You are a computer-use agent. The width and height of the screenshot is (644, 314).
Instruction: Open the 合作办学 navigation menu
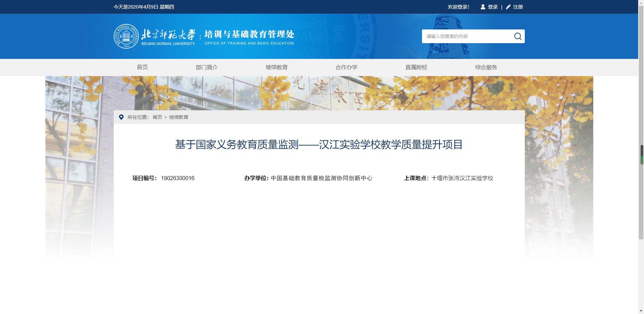click(347, 67)
